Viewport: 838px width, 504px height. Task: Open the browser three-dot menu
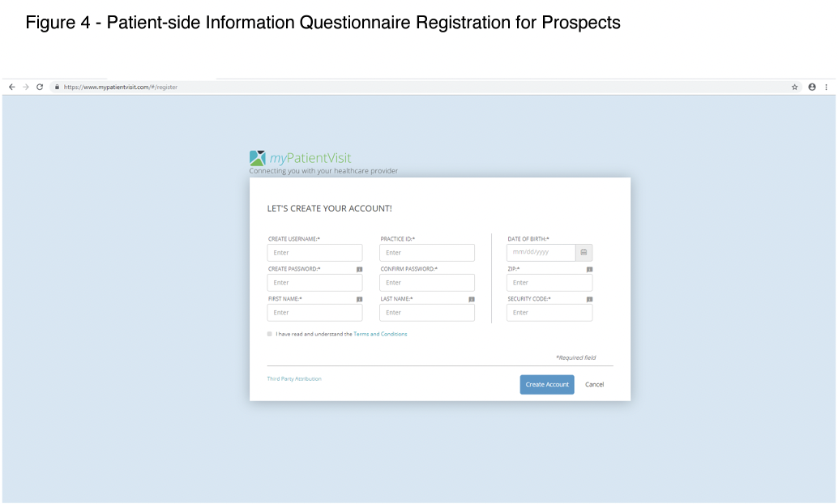coord(826,88)
